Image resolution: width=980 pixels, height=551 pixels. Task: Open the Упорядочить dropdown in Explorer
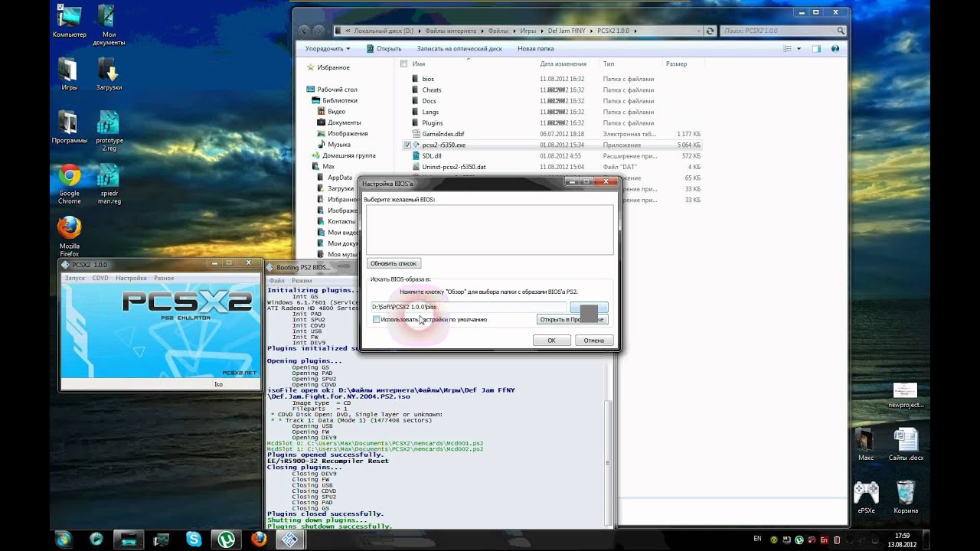pyautogui.click(x=327, y=48)
